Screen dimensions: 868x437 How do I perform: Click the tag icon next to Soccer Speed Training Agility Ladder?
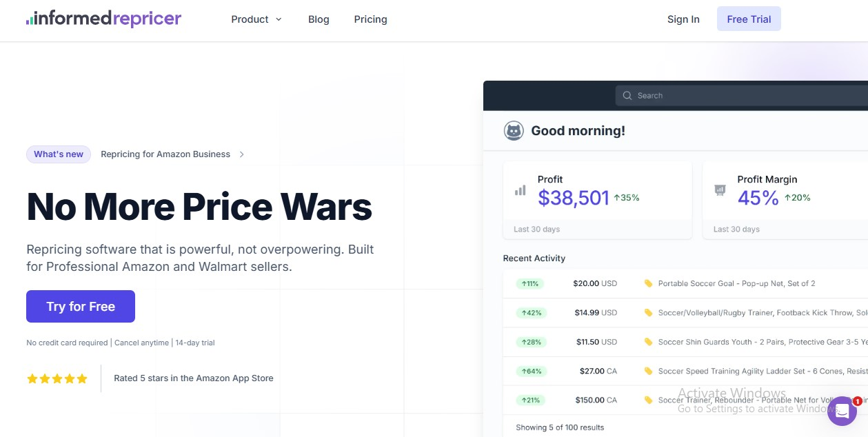tap(647, 371)
